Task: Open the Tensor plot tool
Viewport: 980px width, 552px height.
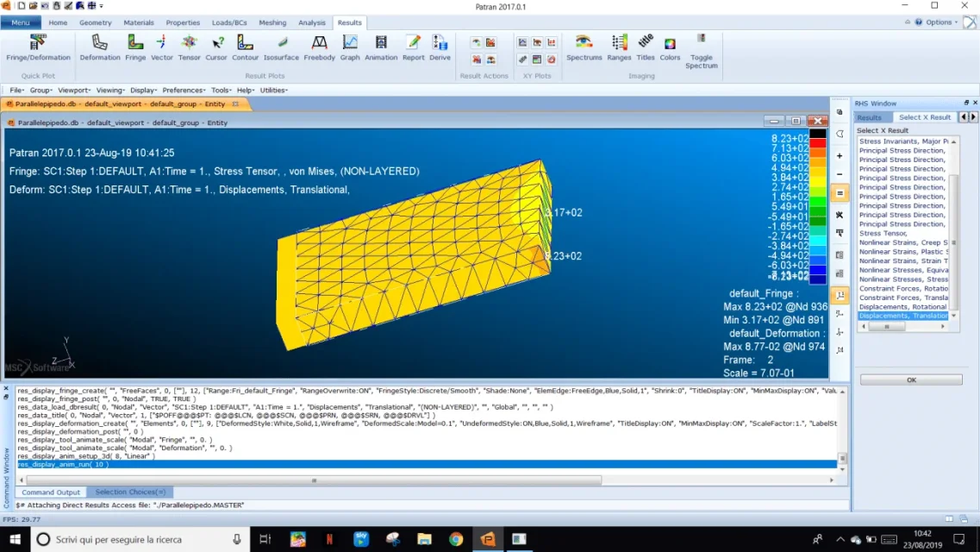Action: [189, 47]
